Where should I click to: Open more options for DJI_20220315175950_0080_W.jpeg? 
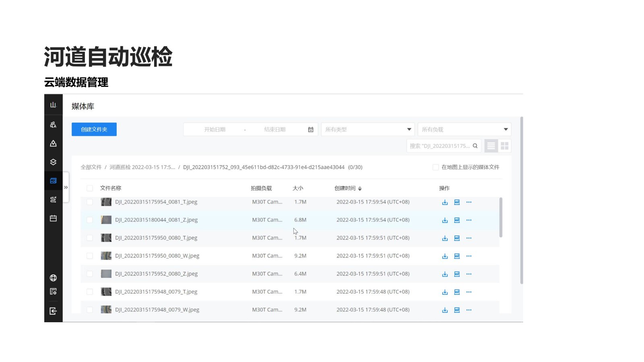coord(469,256)
